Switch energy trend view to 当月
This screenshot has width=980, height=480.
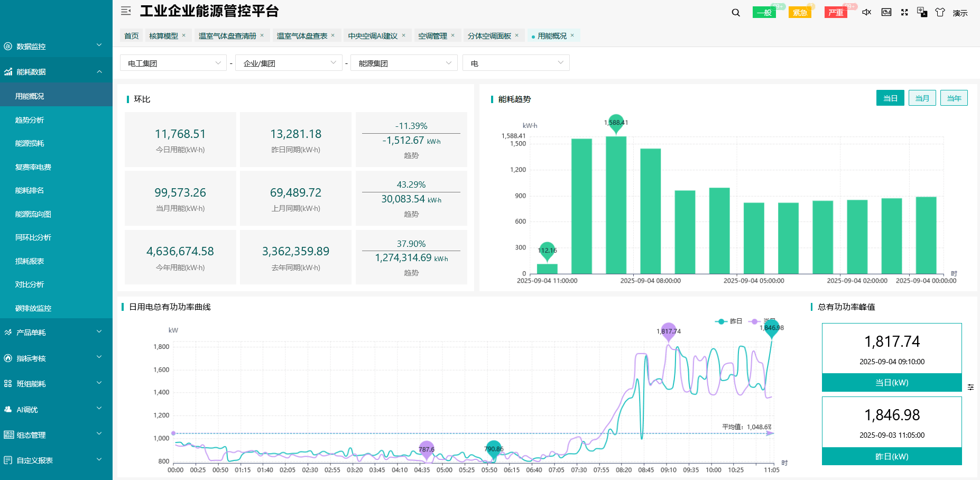(x=922, y=98)
